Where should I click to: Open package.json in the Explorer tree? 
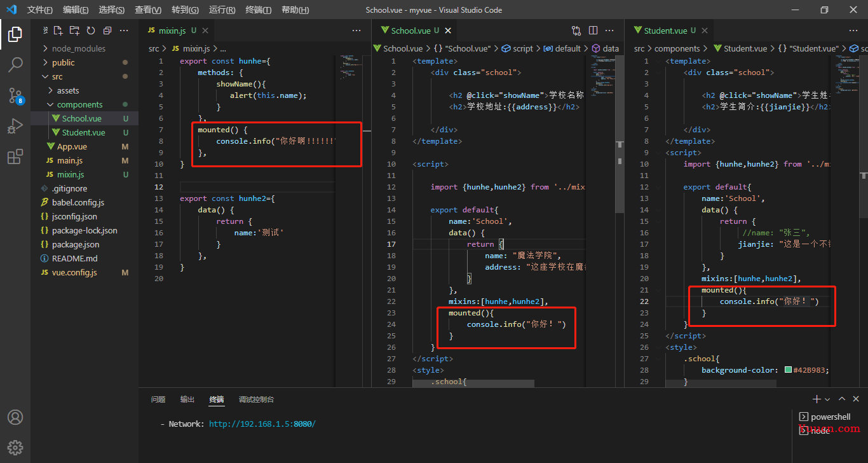click(x=85, y=244)
